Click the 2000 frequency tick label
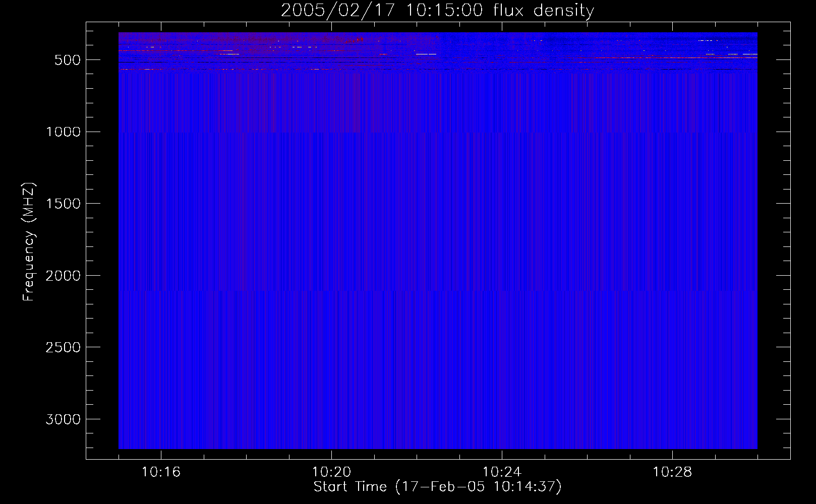The width and height of the screenshot is (816, 504). (x=63, y=276)
